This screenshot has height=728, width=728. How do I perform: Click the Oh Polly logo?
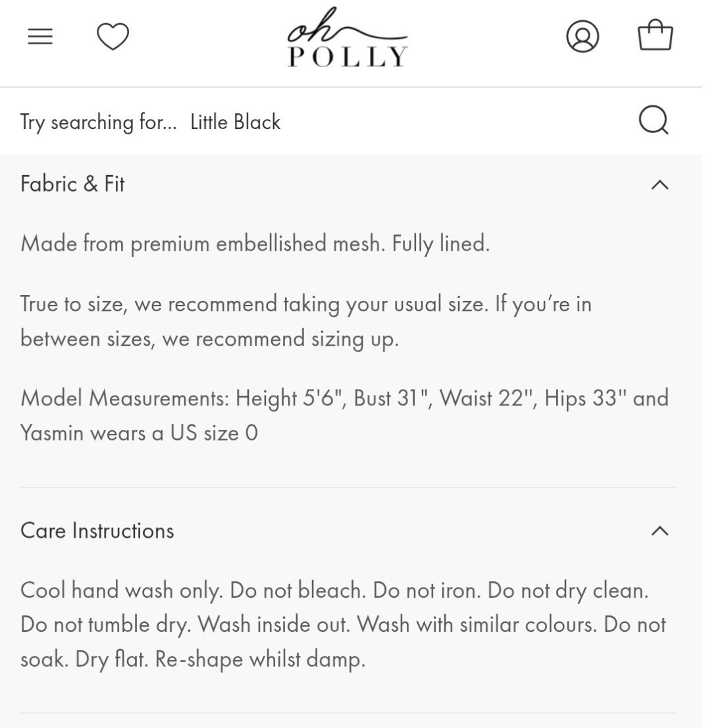pos(348,37)
